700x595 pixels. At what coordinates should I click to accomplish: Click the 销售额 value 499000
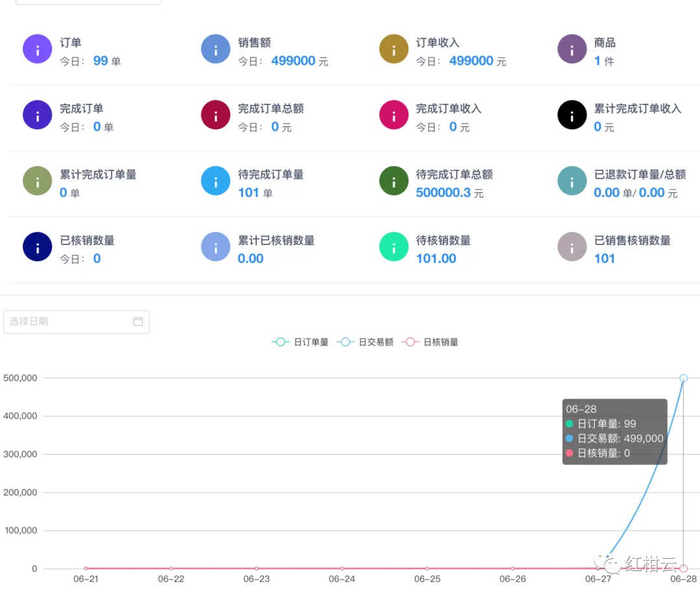click(x=294, y=61)
